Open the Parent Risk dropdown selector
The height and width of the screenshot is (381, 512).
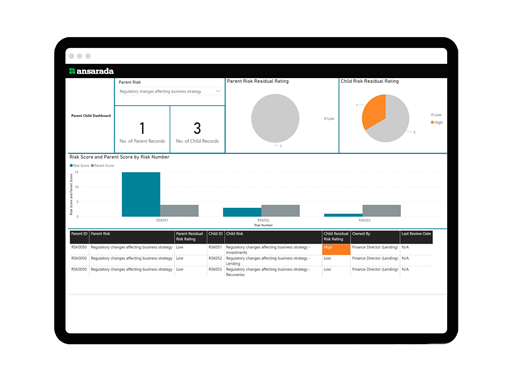170,91
